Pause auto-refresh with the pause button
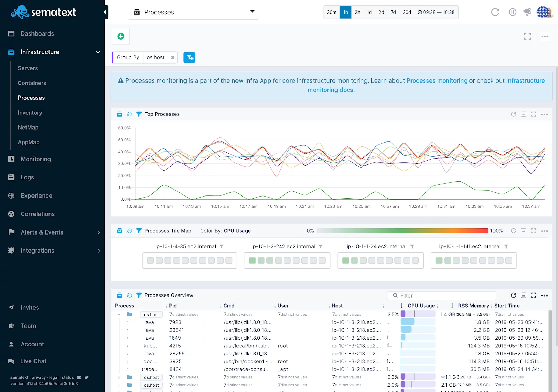The image size is (558, 392). coord(512,12)
